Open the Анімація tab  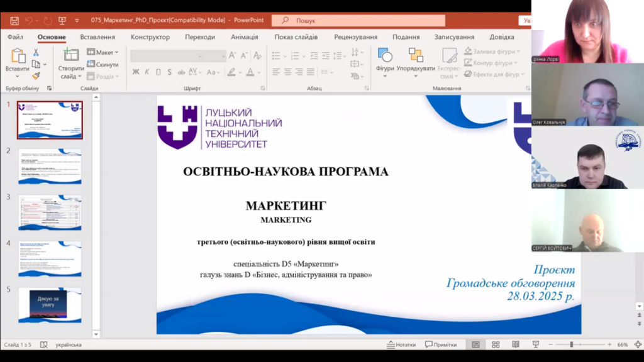[x=245, y=37]
